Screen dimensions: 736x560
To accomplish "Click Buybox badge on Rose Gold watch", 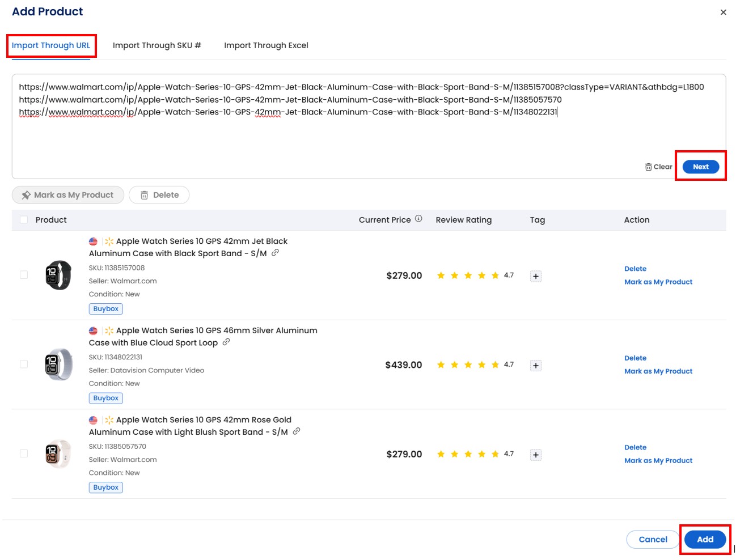I will point(106,487).
